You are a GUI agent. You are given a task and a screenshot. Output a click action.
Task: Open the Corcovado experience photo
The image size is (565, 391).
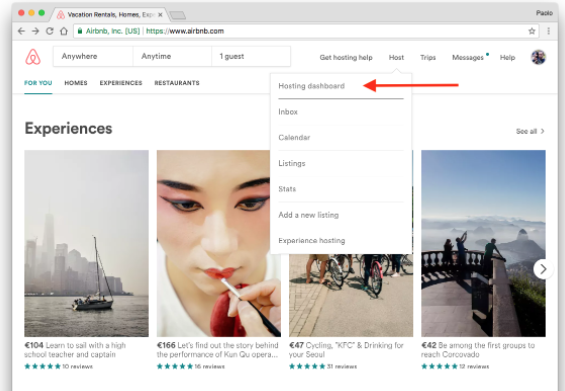(x=483, y=243)
